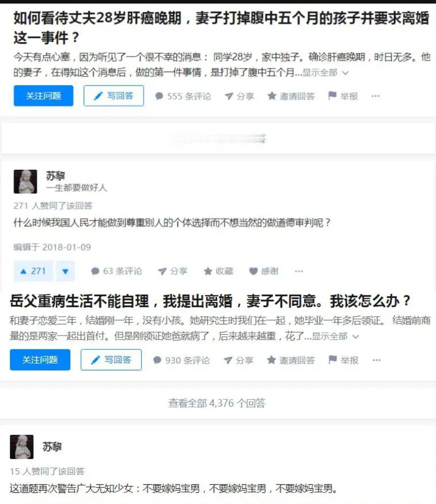
Task: Expand 显示全部 on the father-in-law question
Action: [x=335, y=336]
